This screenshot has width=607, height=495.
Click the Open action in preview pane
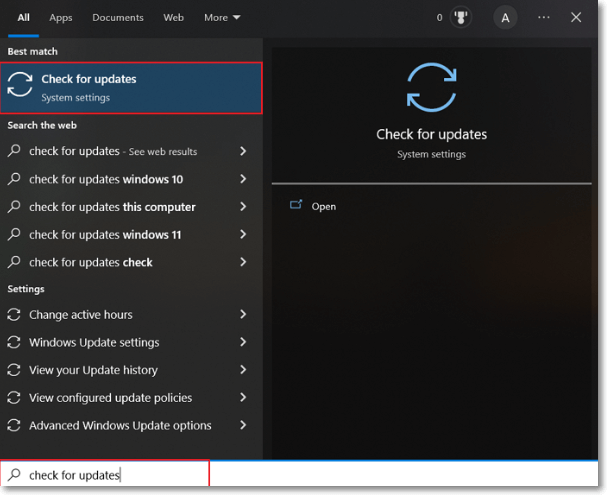click(x=324, y=206)
